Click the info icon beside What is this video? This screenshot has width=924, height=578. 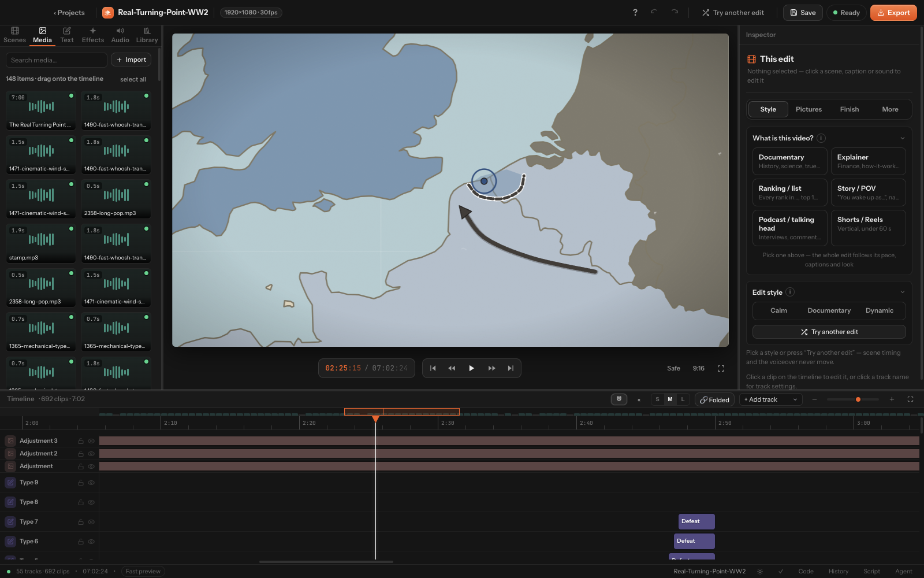821,138
